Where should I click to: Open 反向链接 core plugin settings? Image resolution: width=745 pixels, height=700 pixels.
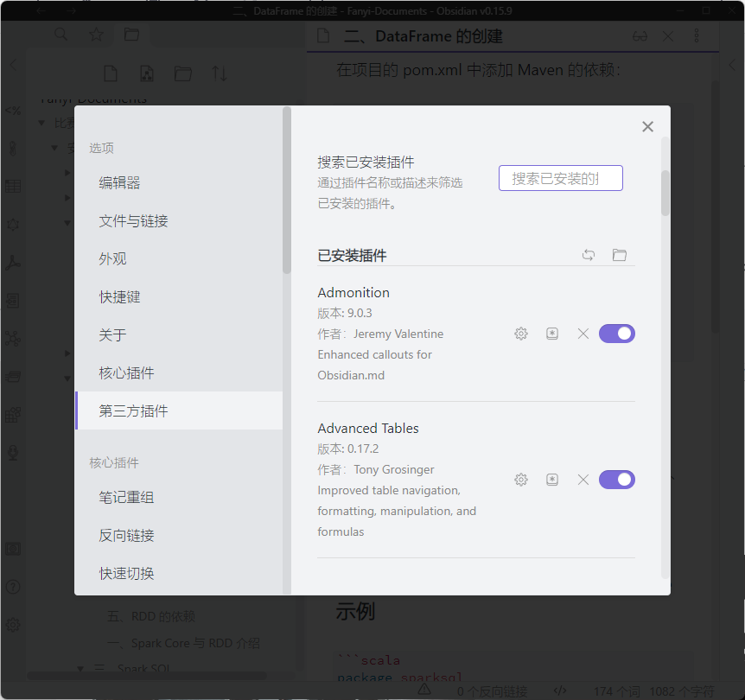tap(179, 536)
